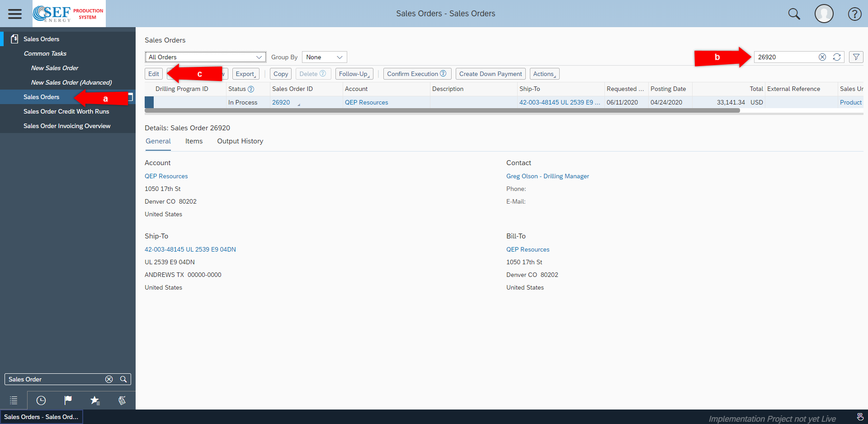Click the Description column header
The height and width of the screenshot is (424, 868).
tap(448, 89)
